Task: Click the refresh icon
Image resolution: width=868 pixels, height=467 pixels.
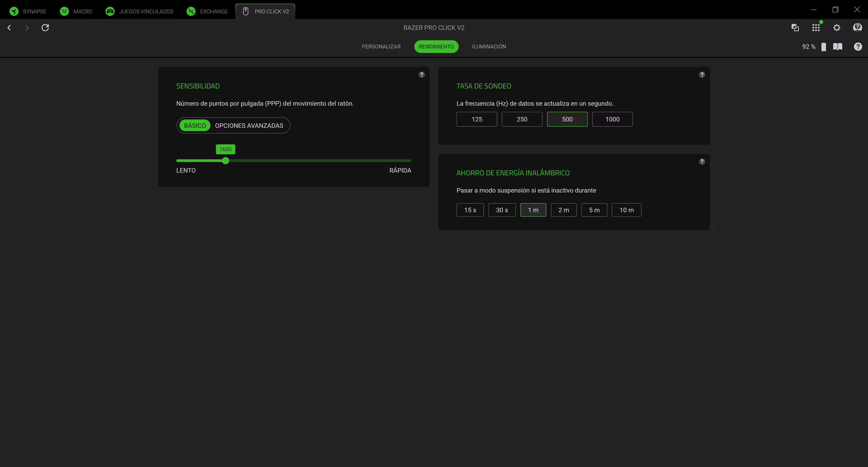Action: (x=45, y=28)
